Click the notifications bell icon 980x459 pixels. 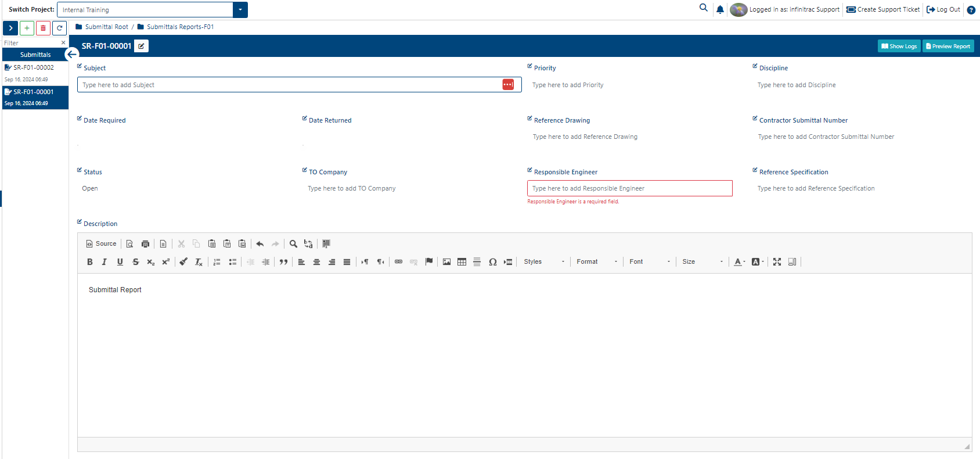pyautogui.click(x=720, y=9)
